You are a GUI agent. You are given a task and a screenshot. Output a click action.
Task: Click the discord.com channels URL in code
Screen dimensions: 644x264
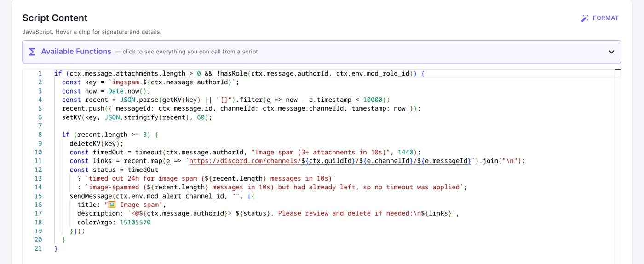pyautogui.click(x=330, y=161)
